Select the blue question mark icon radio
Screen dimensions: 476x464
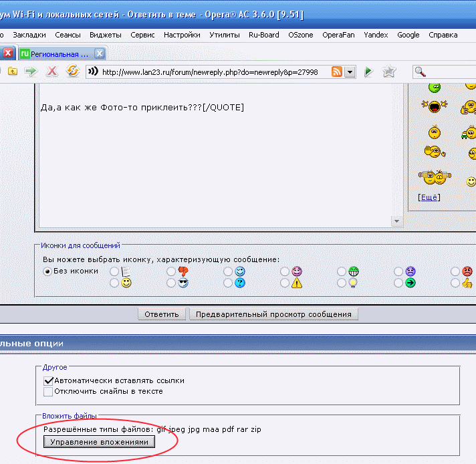(228, 283)
